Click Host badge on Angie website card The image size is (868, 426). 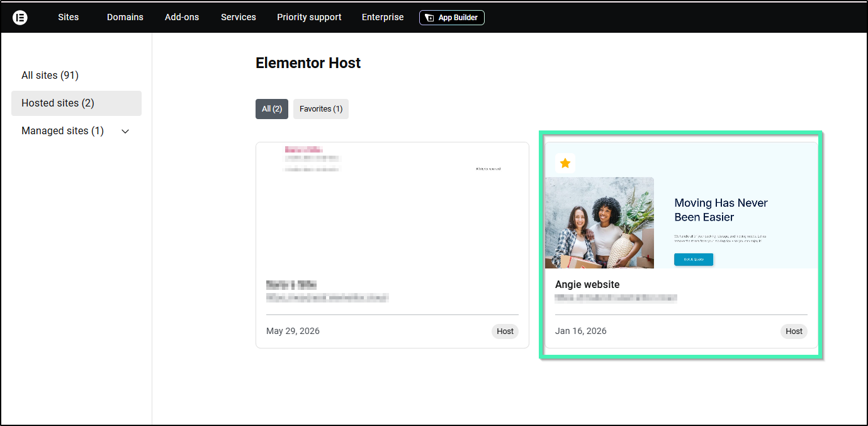pyautogui.click(x=794, y=331)
